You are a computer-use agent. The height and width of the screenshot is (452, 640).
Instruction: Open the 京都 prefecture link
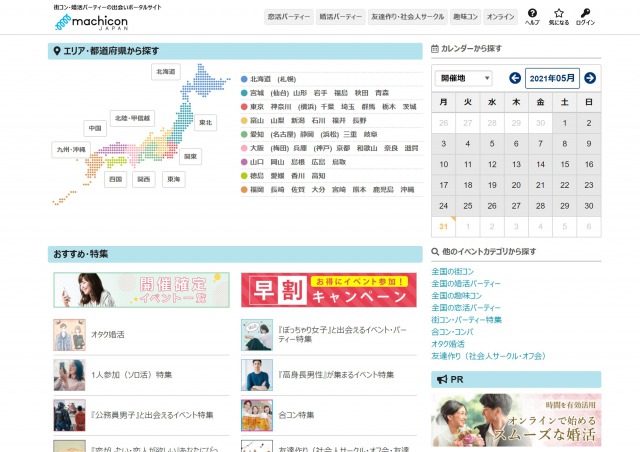pyautogui.click(x=343, y=148)
